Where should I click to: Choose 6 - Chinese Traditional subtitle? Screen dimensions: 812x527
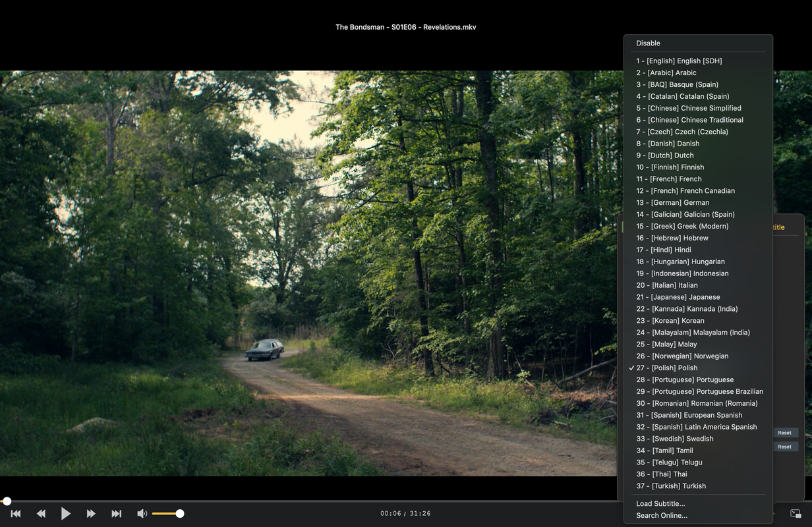pos(698,121)
